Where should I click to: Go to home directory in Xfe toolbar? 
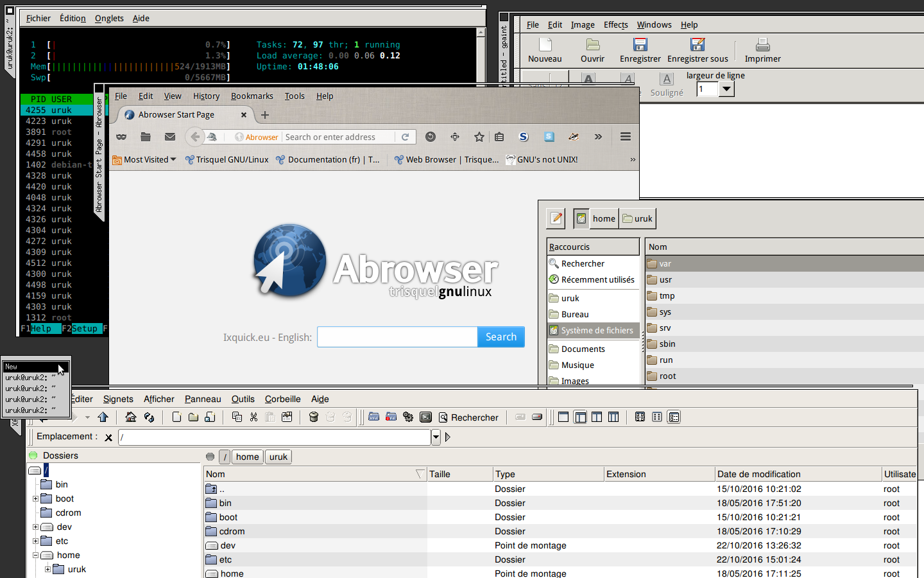(x=131, y=417)
